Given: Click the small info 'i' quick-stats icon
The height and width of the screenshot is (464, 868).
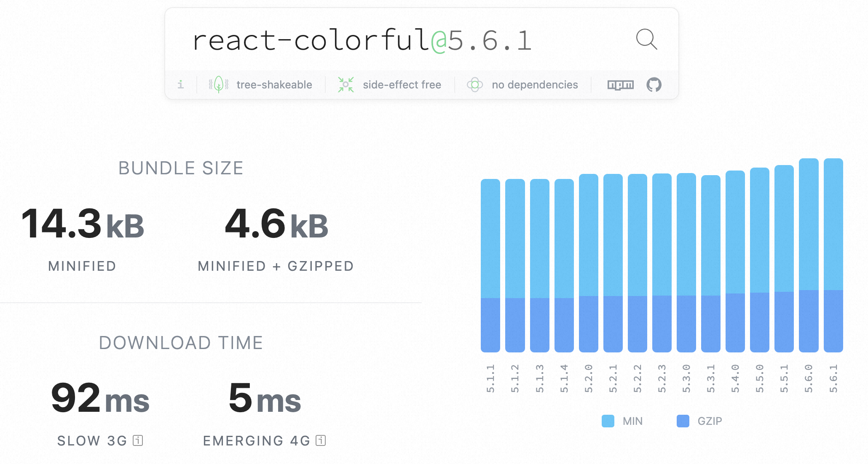Looking at the screenshot, I should (180, 85).
